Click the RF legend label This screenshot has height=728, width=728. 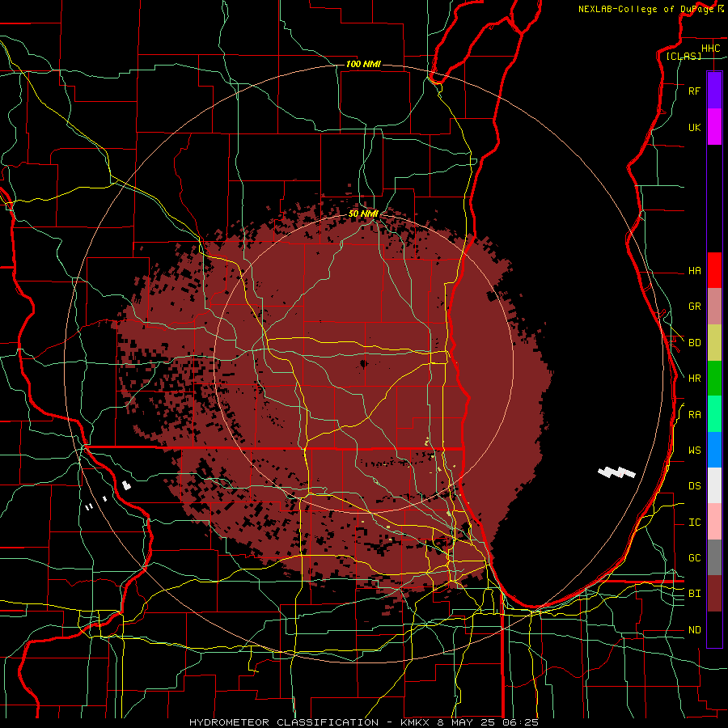point(695,91)
